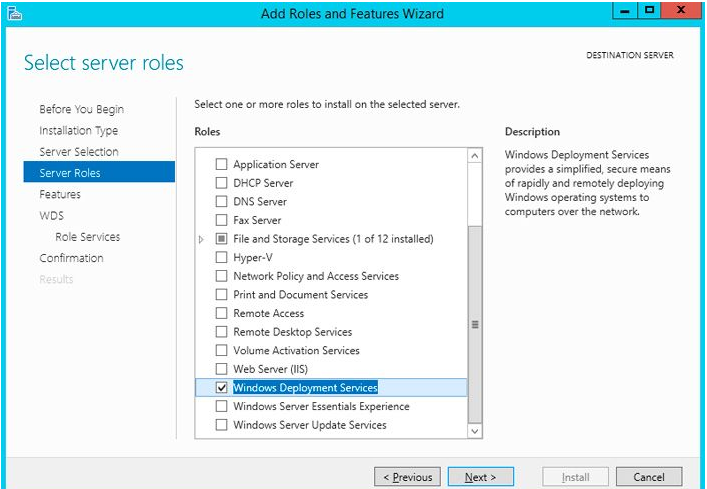Toggle File and Storage Services partial checkbox
Image resolution: width=707 pixels, height=489 pixels.
click(221, 239)
